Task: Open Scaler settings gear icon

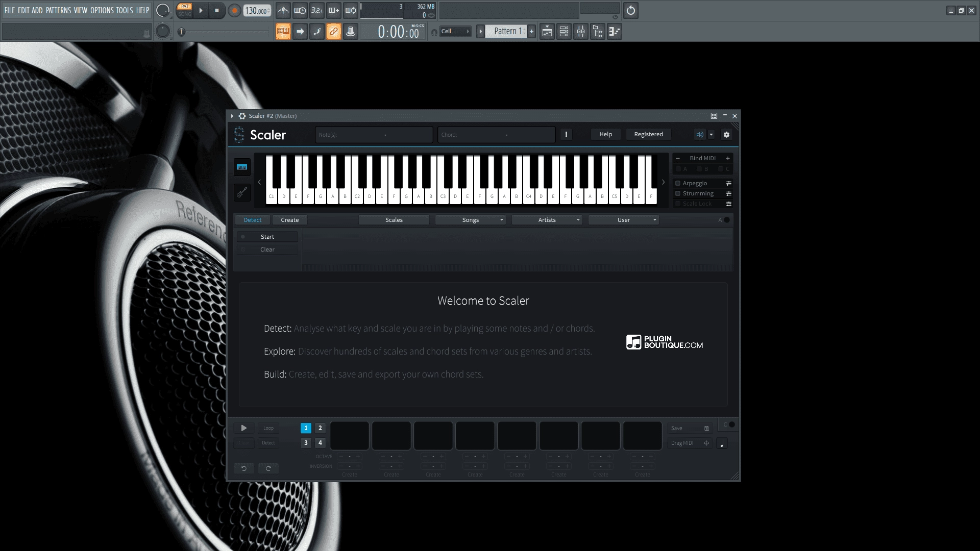Action: click(x=726, y=134)
